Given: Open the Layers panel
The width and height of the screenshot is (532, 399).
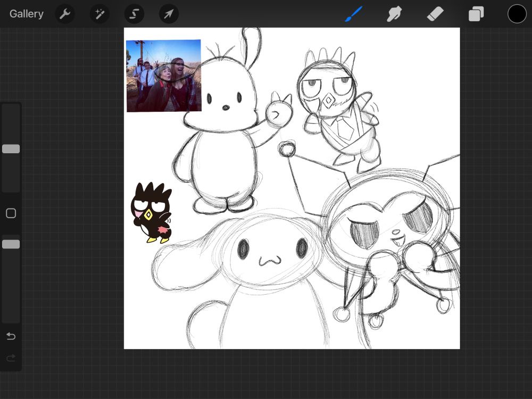Looking at the screenshot, I should pyautogui.click(x=476, y=14).
